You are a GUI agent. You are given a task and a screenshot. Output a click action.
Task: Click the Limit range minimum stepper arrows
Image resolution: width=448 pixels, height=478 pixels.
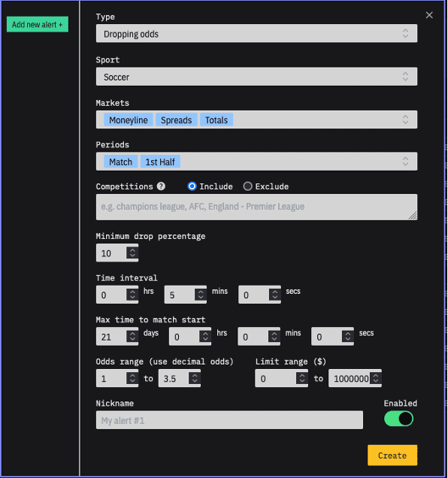[x=302, y=378]
